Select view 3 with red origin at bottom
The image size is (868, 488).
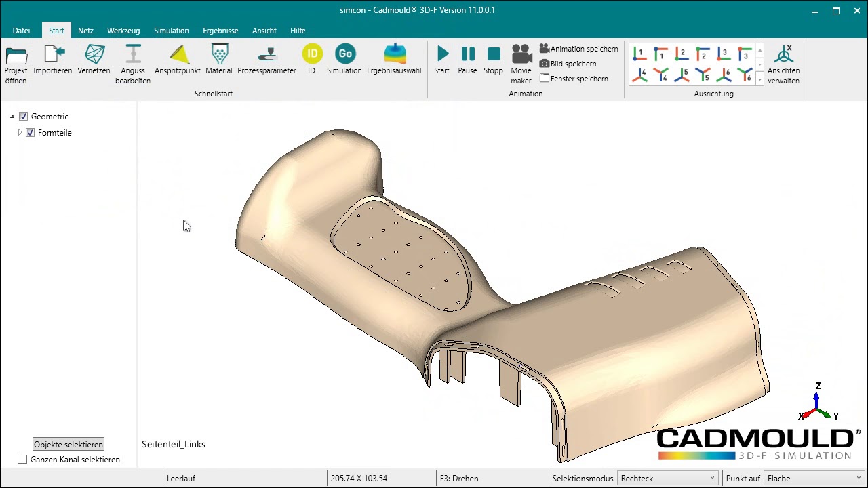coord(724,54)
